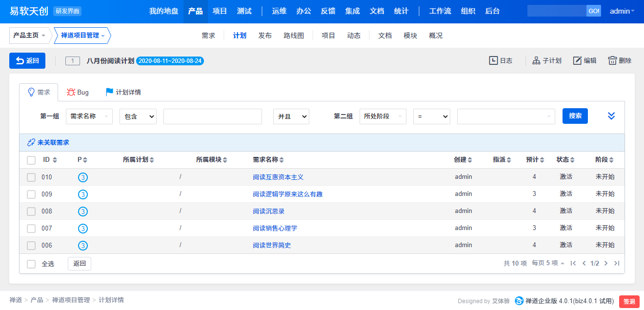The width and height of the screenshot is (644, 310).
Task: Click priority 3 badge for story 010
Action: 83,177
